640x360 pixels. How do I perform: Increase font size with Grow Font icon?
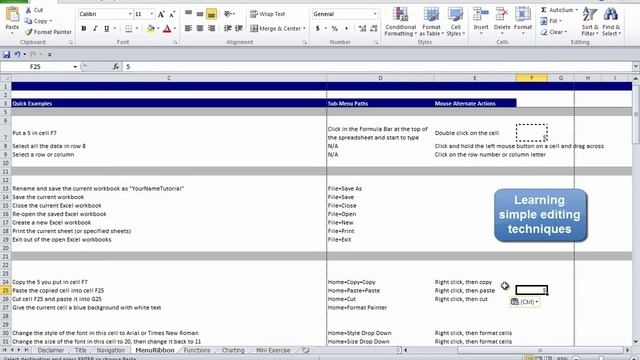[161, 14]
